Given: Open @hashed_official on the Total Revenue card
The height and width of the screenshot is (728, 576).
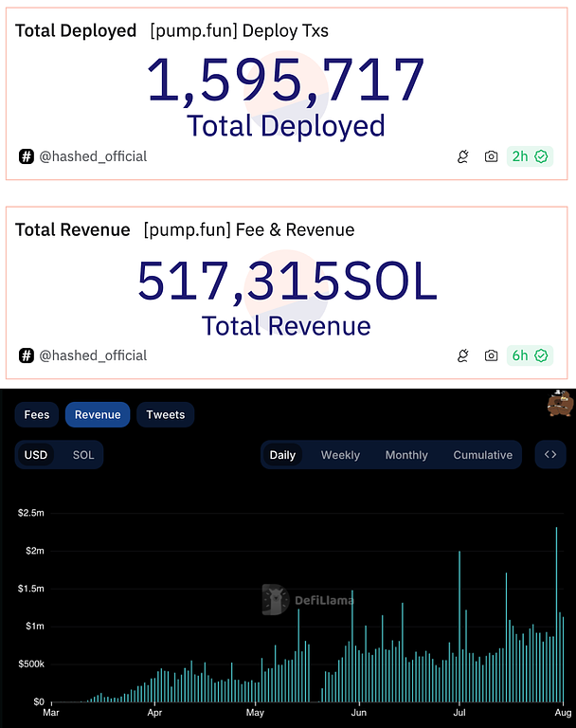Looking at the screenshot, I should coord(93,355).
